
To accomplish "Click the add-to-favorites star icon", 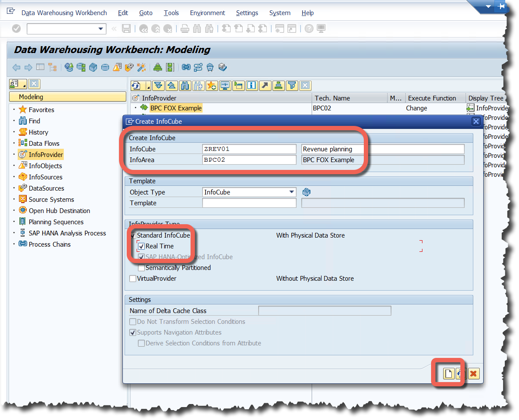I will click(x=211, y=85).
